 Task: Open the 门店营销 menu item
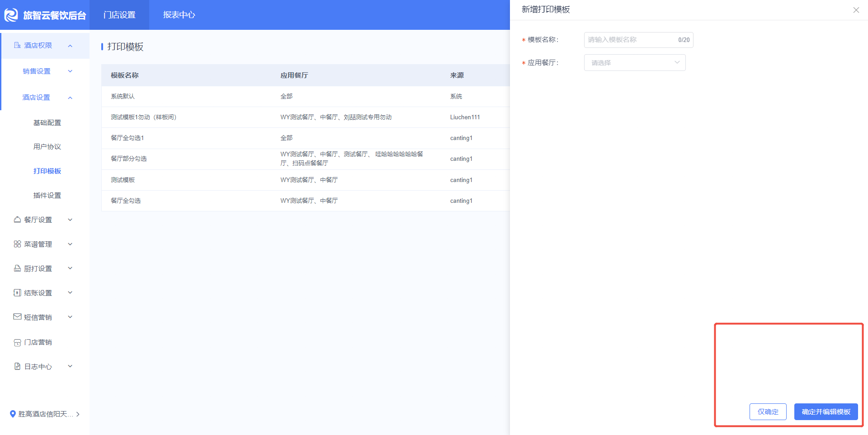[x=38, y=342]
